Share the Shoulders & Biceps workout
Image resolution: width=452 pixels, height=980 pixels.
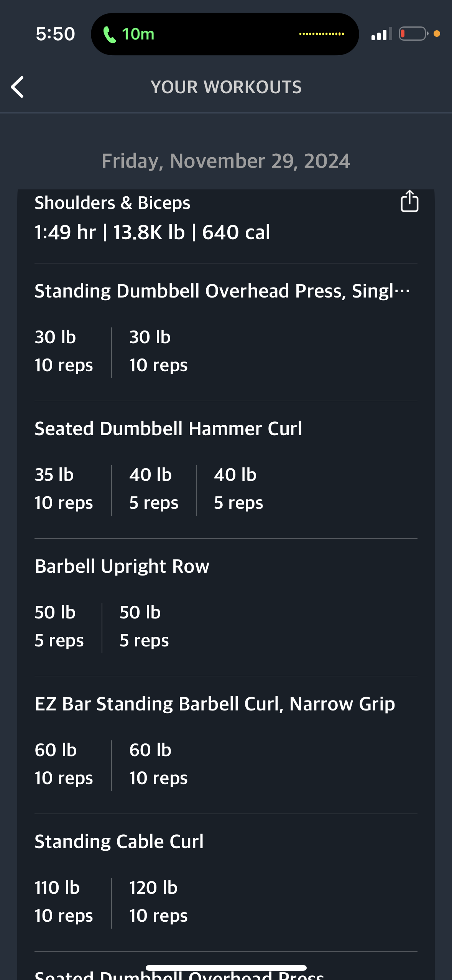pyautogui.click(x=409, y=201)
